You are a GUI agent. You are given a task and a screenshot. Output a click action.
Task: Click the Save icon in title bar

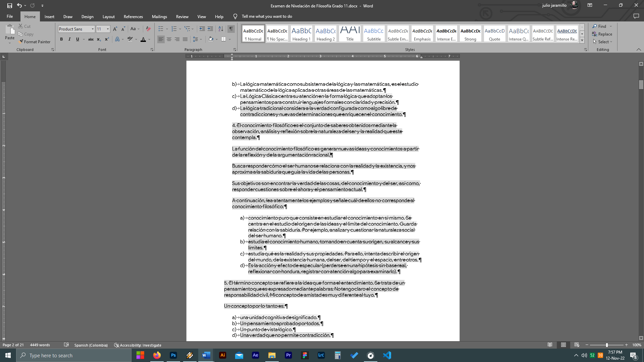tap(9, 5)
